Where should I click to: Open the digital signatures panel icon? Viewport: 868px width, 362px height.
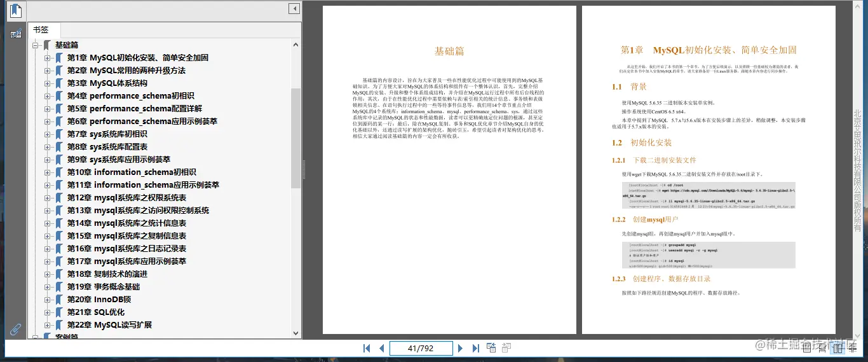15,34
